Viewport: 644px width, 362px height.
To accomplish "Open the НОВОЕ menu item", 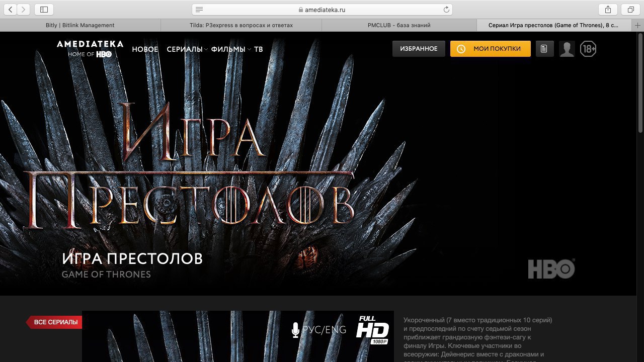I will [x=145, y=49].
